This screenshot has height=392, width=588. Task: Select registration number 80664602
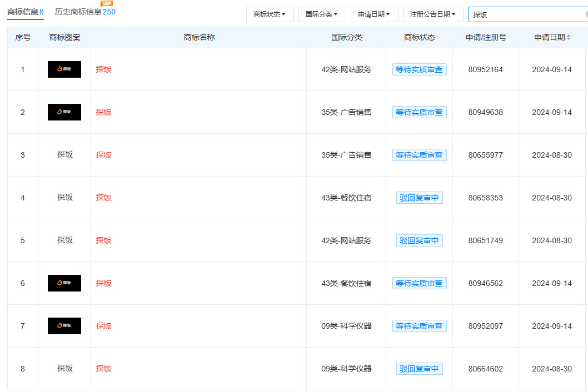(x=486, y=368)
